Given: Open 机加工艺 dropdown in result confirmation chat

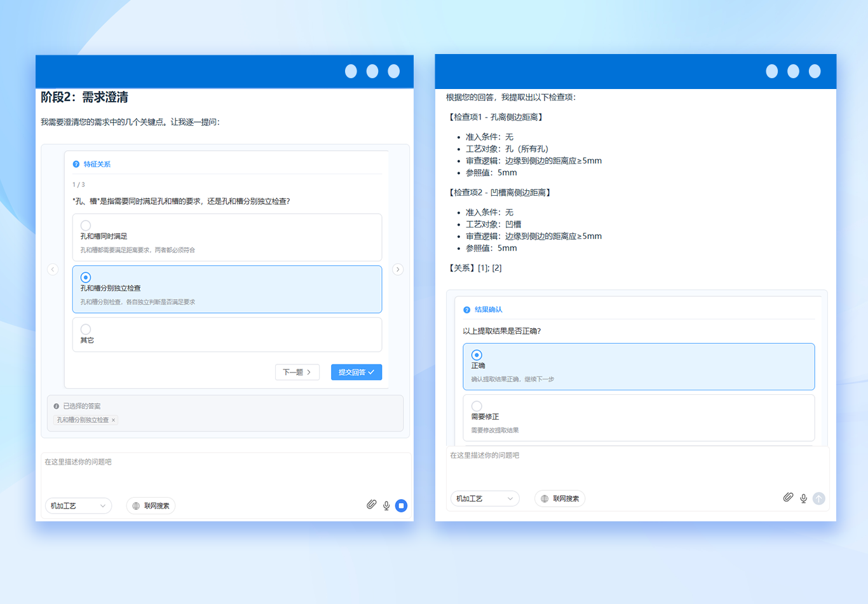Looking at the screenshot, I should [x=484, y=499].
